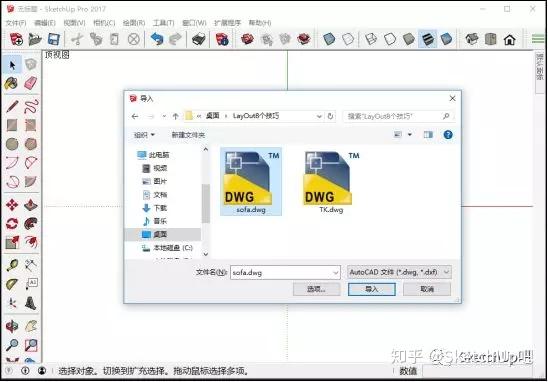Image resolution: width=548 pixels, height=382 pixels.
Task: Select the Line pencil tool
Action: tap(12, 106)
